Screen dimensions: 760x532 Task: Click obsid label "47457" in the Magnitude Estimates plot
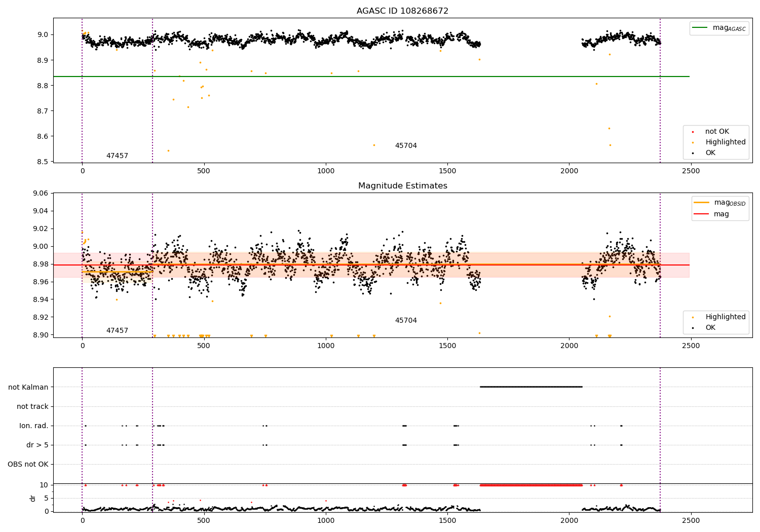117,331
